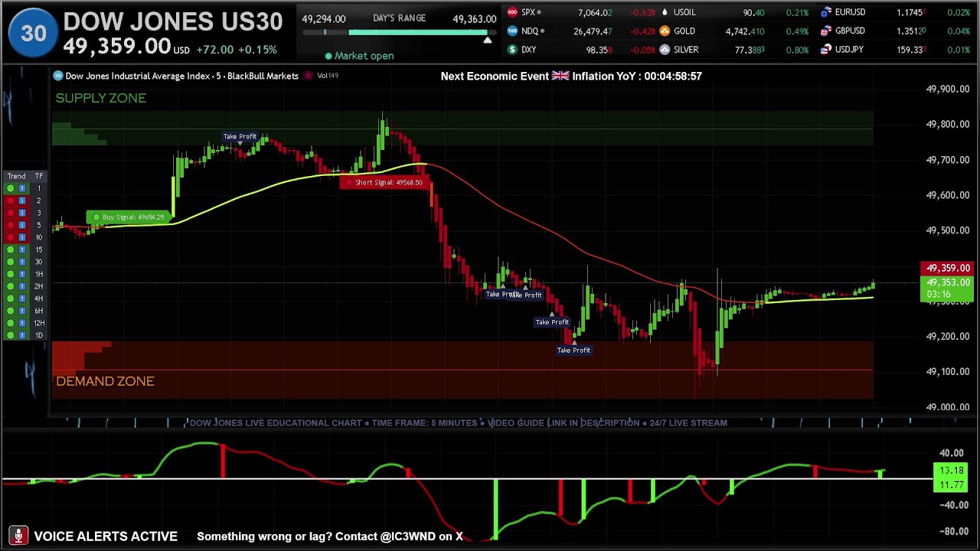The image size is (980, 551).
Task: Click the trend arrow for timeframe 1H
Action: 21,274
